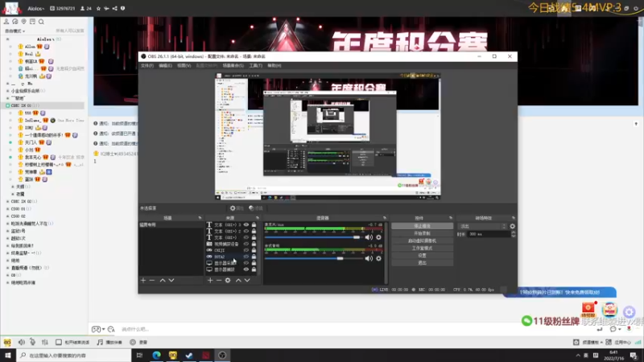The width and height of the screenshot is (644, 362).
Task: Open Microsoft Edge from taskbar
Action: click(156, 355)
